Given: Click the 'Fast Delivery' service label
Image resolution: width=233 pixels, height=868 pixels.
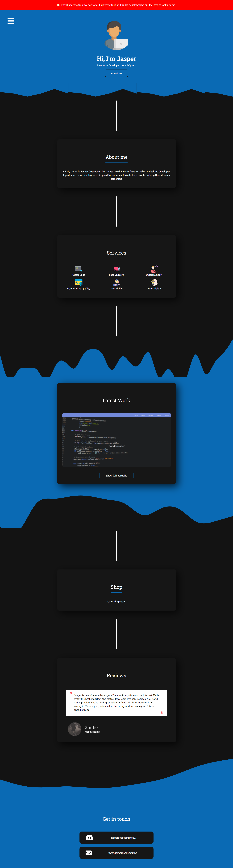Looking at the screenshot, I should coord(116,275).
